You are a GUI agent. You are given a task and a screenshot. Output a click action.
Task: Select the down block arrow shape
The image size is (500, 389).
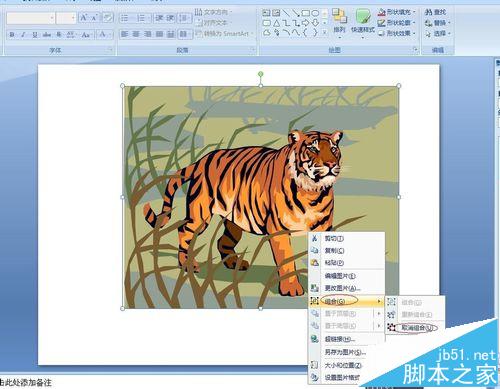pyautogui.click(x=315, y=23)
